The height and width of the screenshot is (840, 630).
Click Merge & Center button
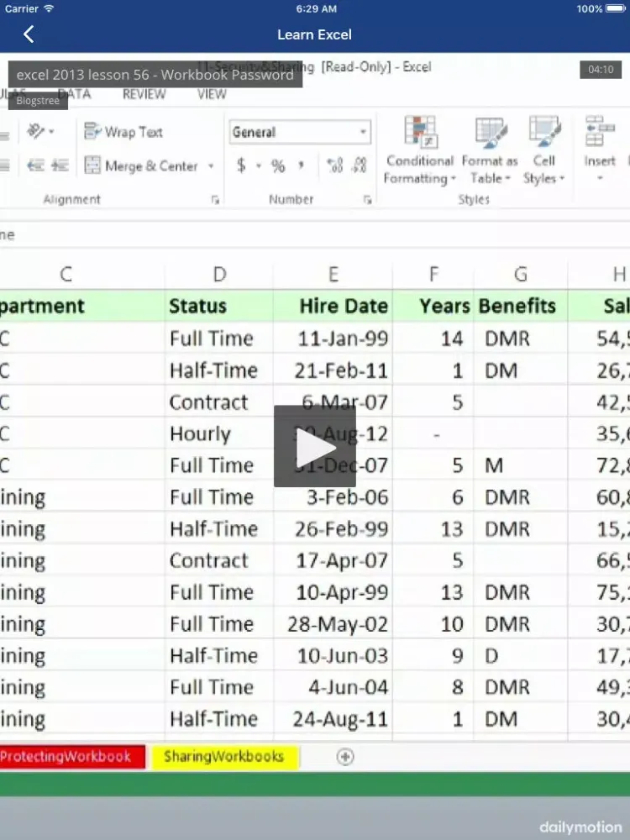click(x=141, y=165)
